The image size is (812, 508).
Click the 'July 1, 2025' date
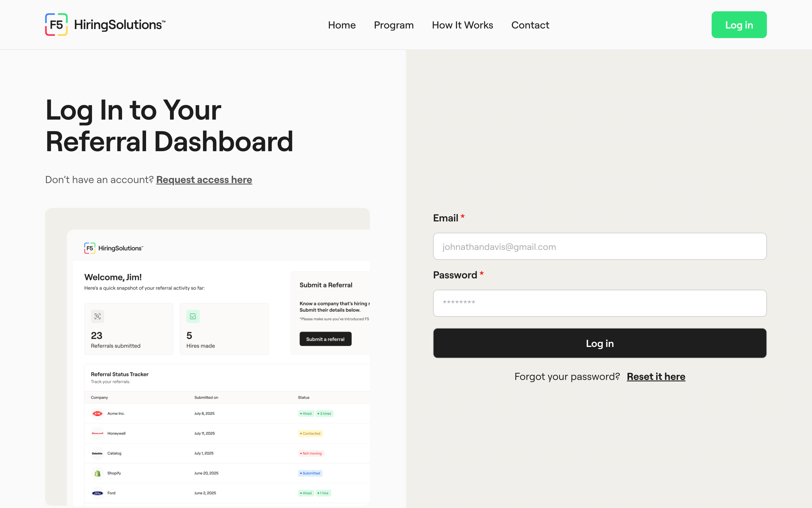point(204,453)
